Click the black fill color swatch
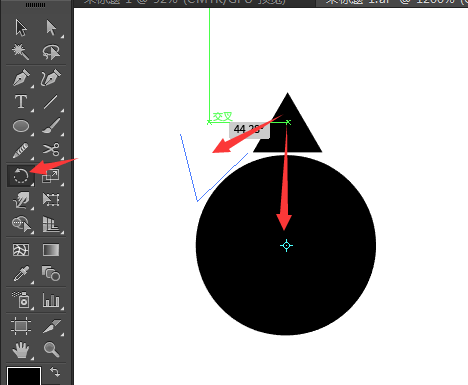The height and width of the screenshot is (385, 468). pos(24,376)
